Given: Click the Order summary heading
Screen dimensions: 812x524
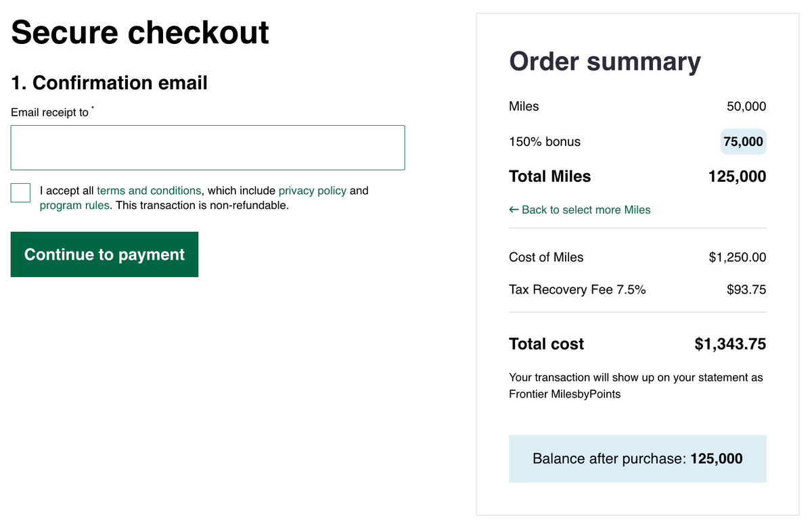Looking at the screenshot, I should (604, 61).
